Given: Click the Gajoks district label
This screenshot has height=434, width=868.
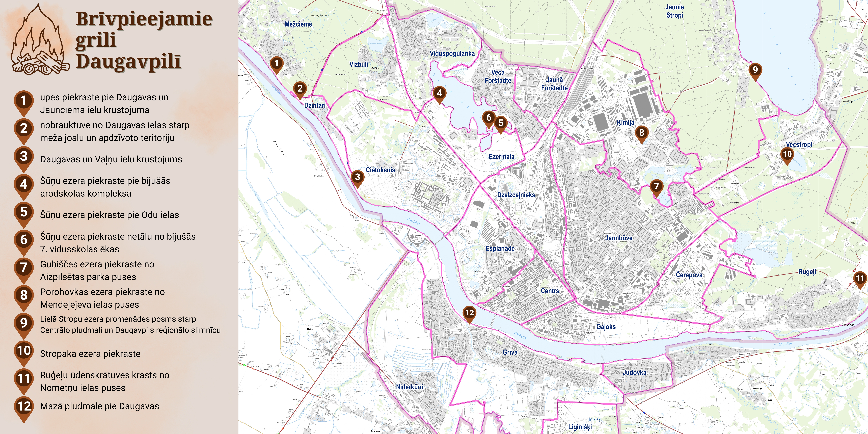Looking at the screenshot, I should pyautogui.click(x=606, y=327).
